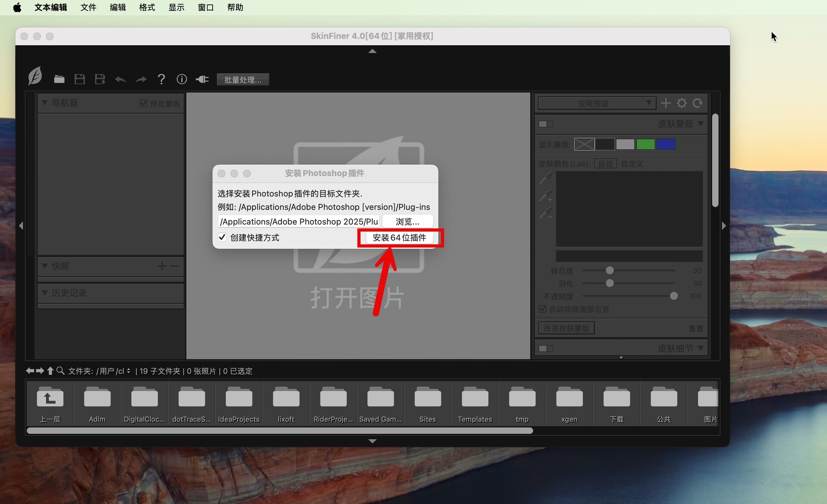Select 自动 skin color mode

[606, 164]
